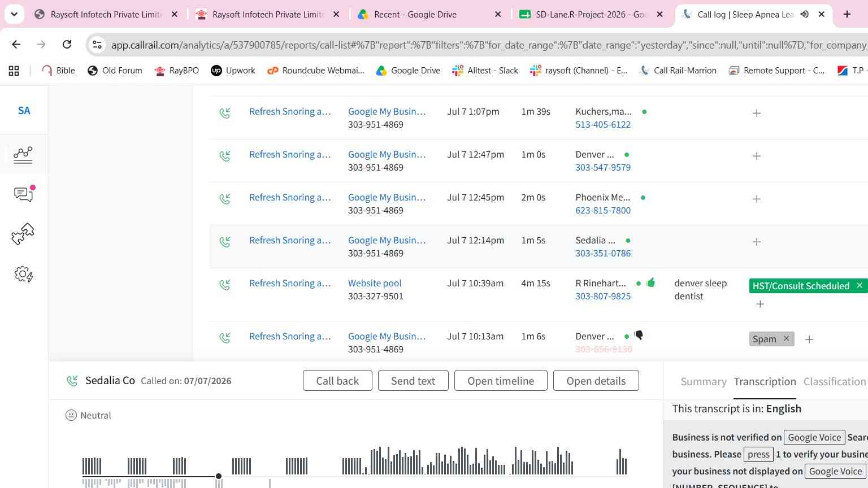Add a tag to the Phoenix call row

click(x=757, y=199)
